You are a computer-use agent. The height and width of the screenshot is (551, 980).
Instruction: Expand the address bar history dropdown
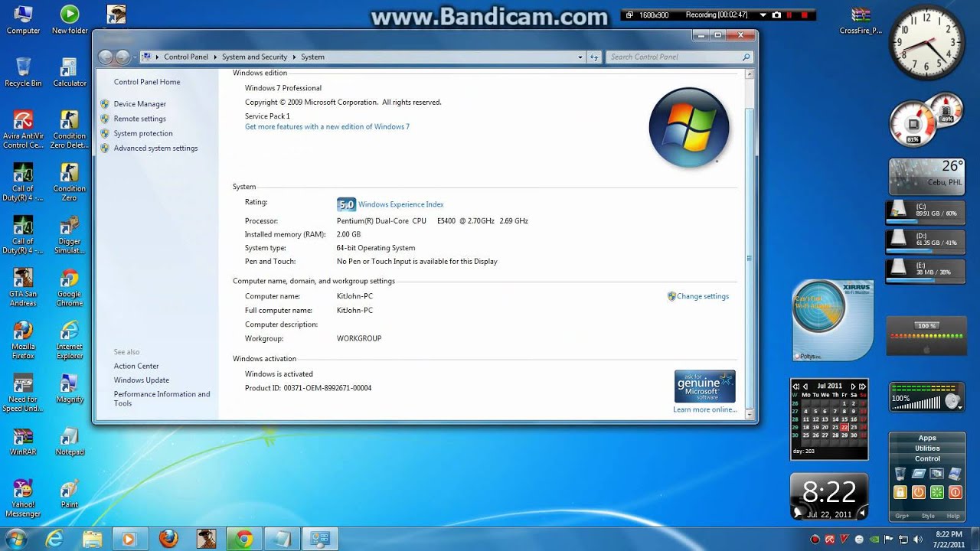pyautogui.click(x=580, y=57)
